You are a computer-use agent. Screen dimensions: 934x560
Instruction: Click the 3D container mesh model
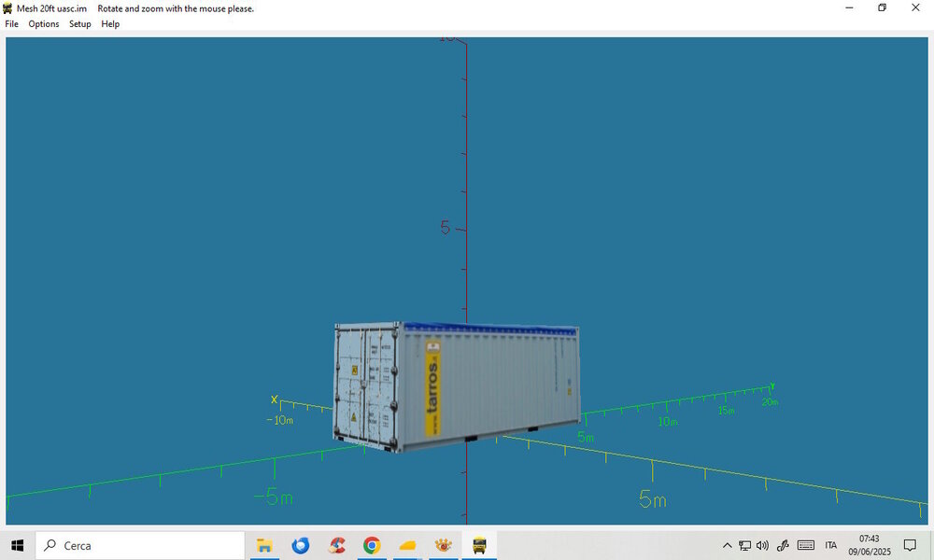coord(457,386)
